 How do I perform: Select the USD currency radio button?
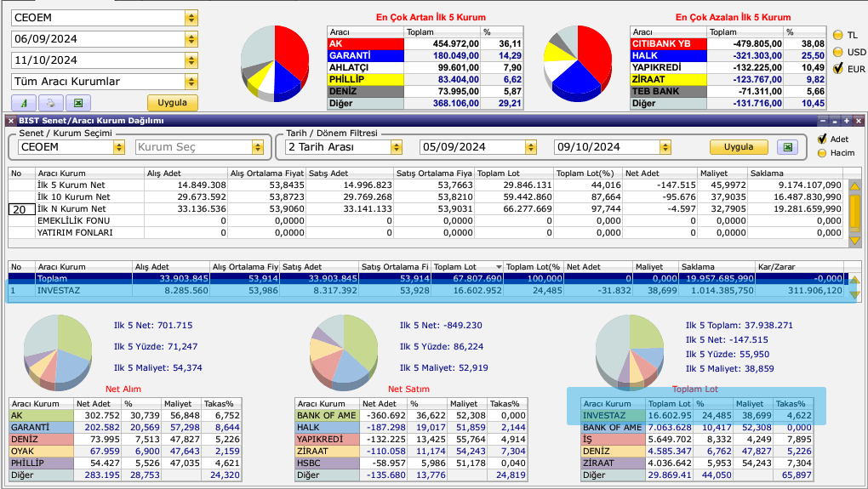click(837, 52)
